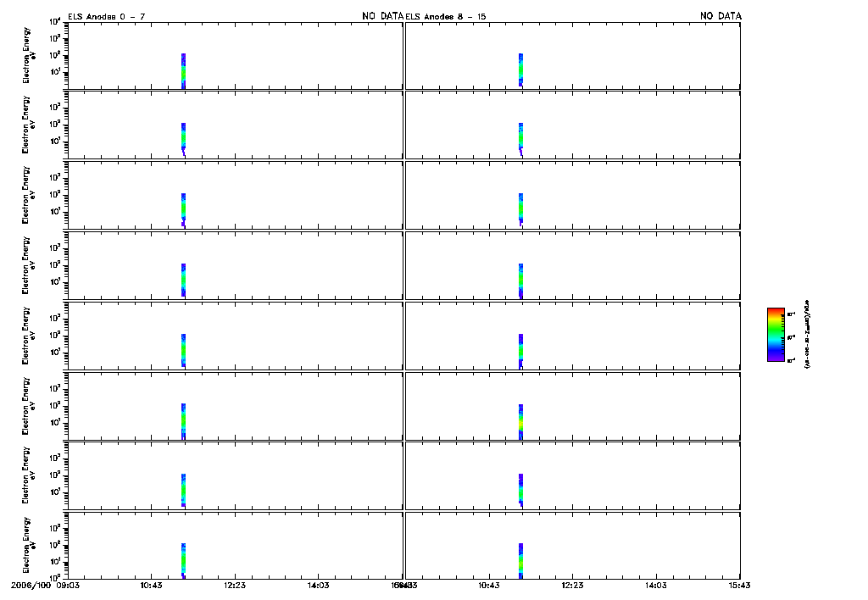Click the 10^4 tick label on top-left panel
868x600 pixels.
point(55,21)
